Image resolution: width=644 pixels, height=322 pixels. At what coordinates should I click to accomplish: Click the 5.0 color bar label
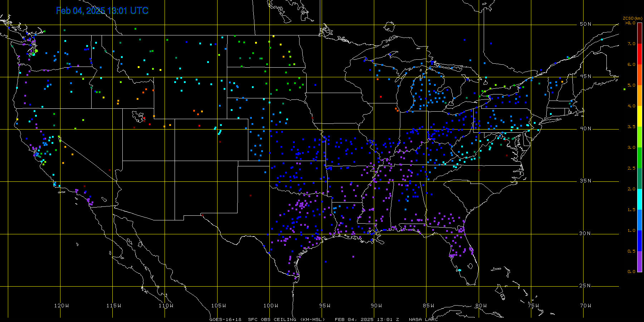click(631, 85)
